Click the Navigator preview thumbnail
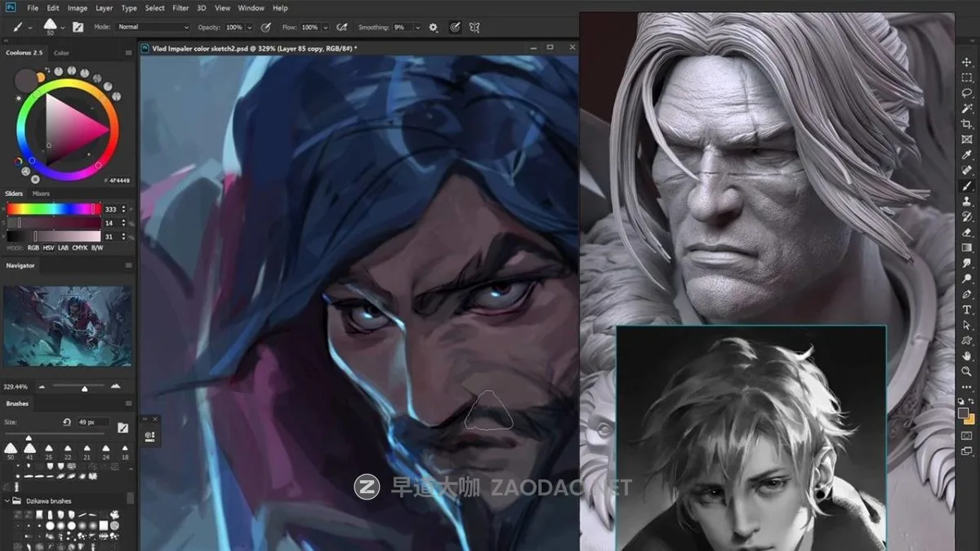The height and width of the screenshot is (551, 980). click(x=67, y=326)
